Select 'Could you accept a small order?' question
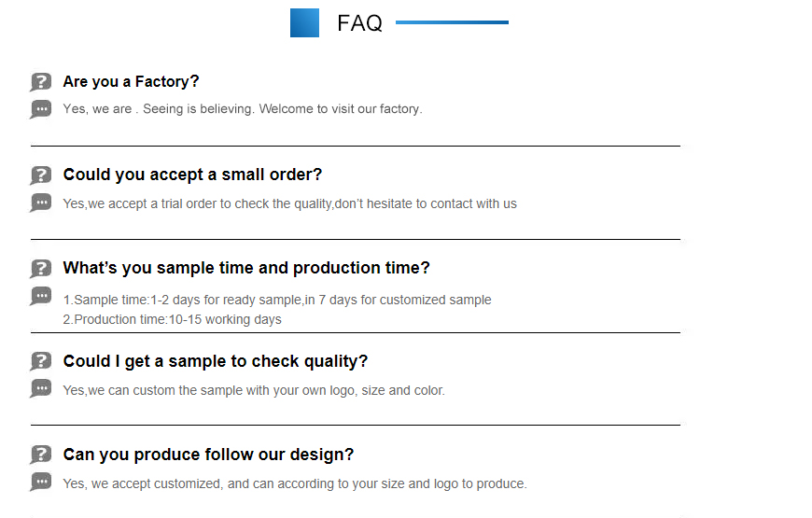Viewport: 812px width, 518px height. [192, 175]
